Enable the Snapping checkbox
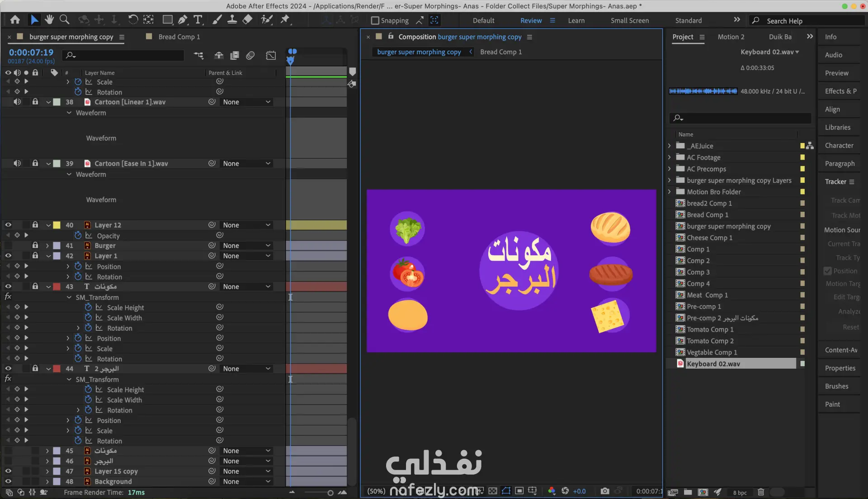This screenshot has width=868, height=499. [375, 20]
